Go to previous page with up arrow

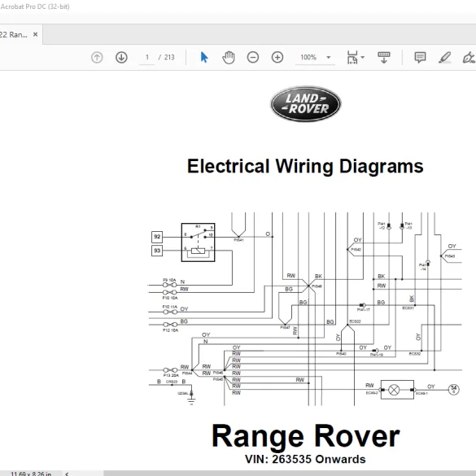[97, 58]
